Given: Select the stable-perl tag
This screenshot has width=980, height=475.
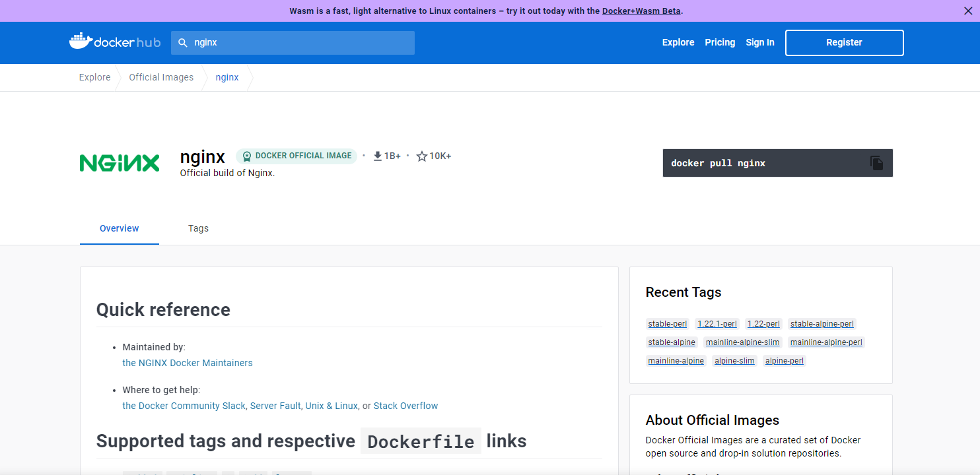Looking at the screenshot, I should click(x=668, y=324).
